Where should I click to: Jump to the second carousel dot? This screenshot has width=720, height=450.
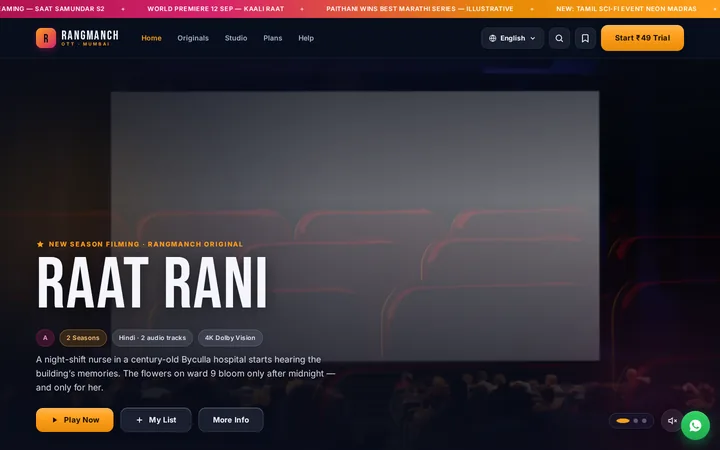(x=636, y=421)
